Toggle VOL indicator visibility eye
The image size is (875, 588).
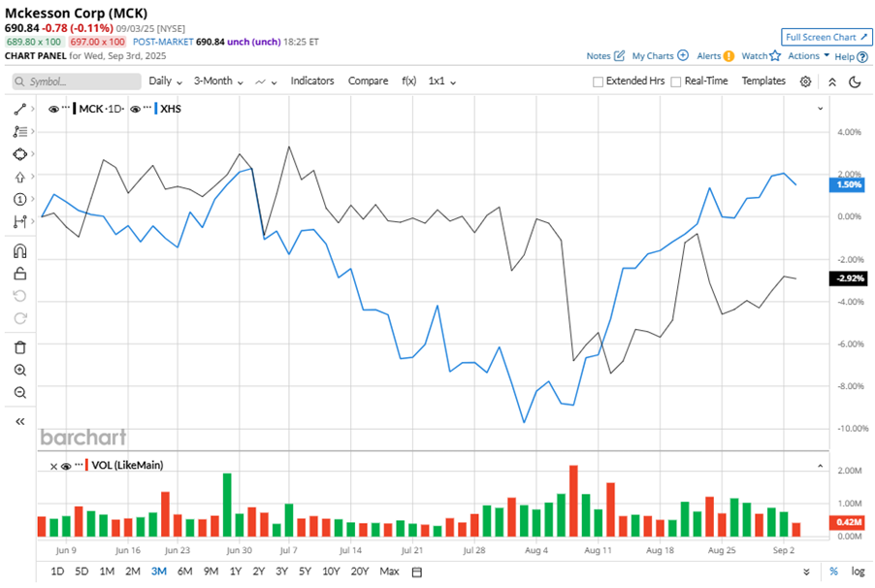point(66,467)
